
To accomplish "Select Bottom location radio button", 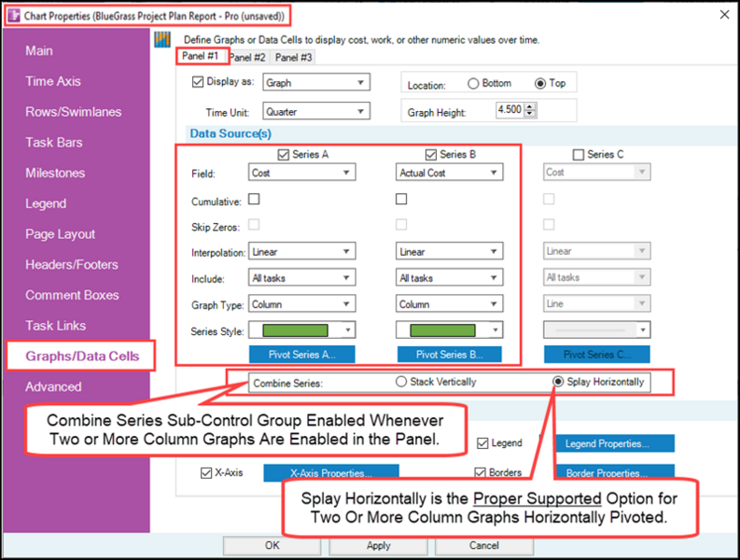I will point(473,84).
